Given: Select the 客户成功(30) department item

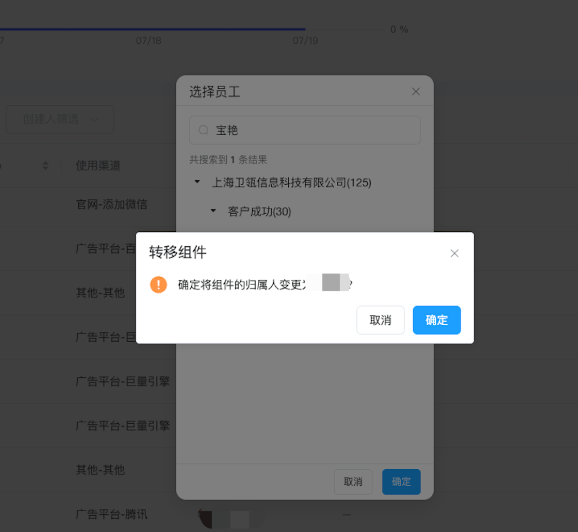Looking at the screenshot, I should (260, 212).
